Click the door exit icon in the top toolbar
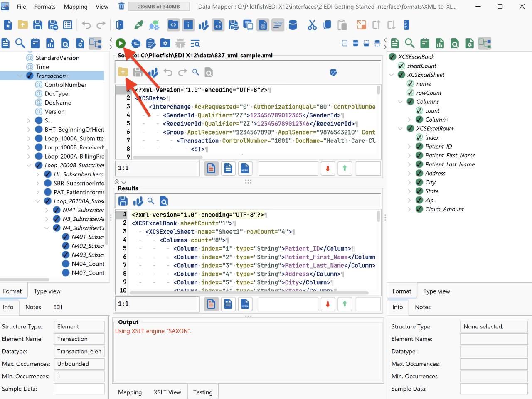532x399 pixels. click(x=120, y=25)
